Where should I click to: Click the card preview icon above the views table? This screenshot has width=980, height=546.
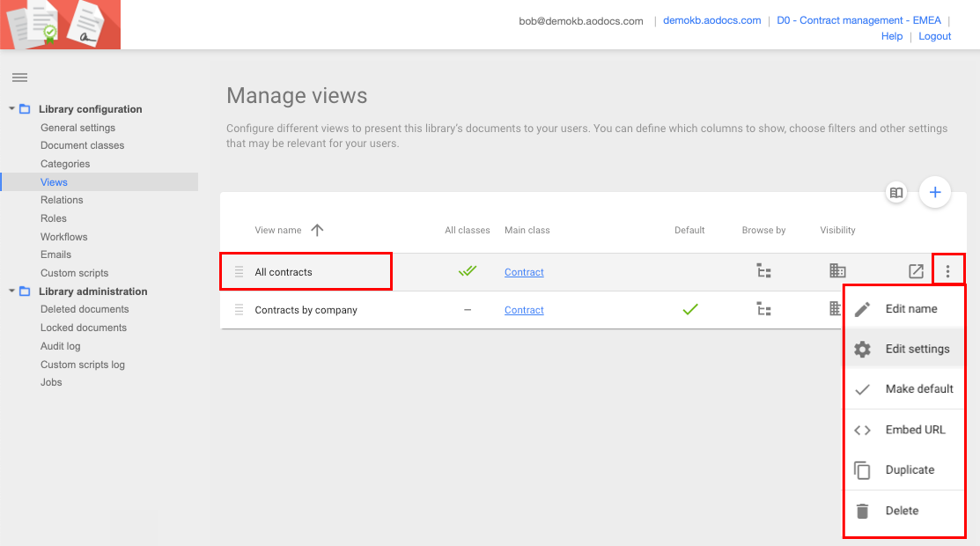coord(895,192)
